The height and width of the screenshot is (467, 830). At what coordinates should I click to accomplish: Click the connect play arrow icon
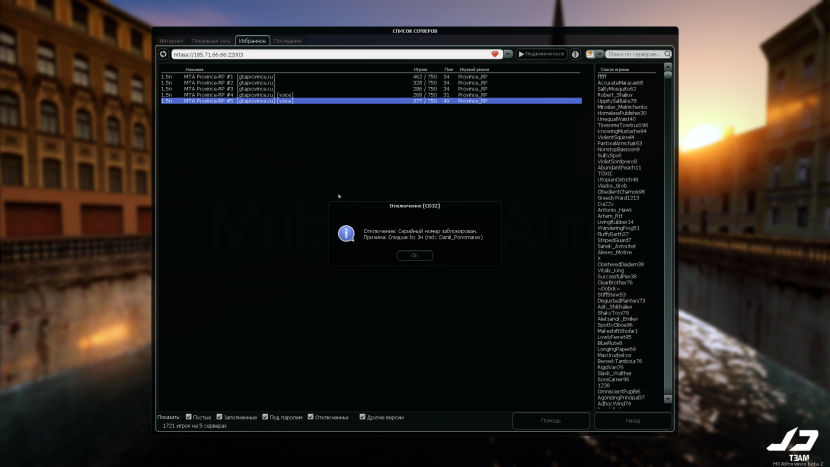(521, 54)
